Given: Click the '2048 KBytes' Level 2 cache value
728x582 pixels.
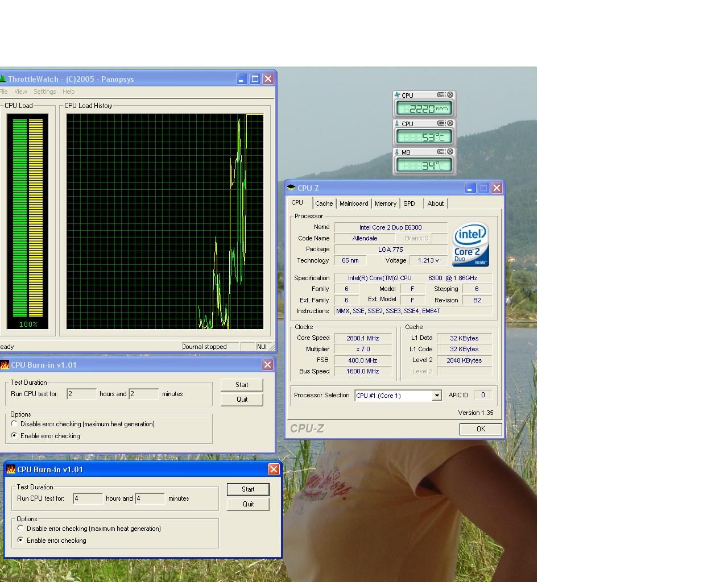Looking at the screenshot, I should pyautogui.click(x=464, y=360).
